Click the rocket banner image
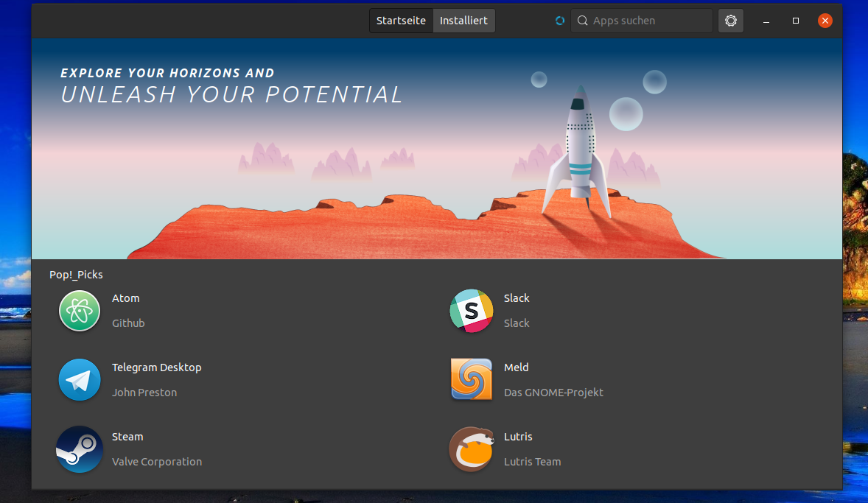 [437, 149]
